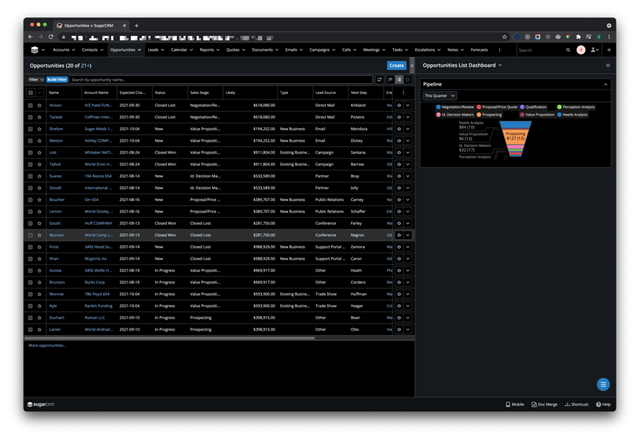Image resolution: width=639 pixels, height=440 pixels.
Task: Open the notifications badge icon
Action: pos(581,50)
